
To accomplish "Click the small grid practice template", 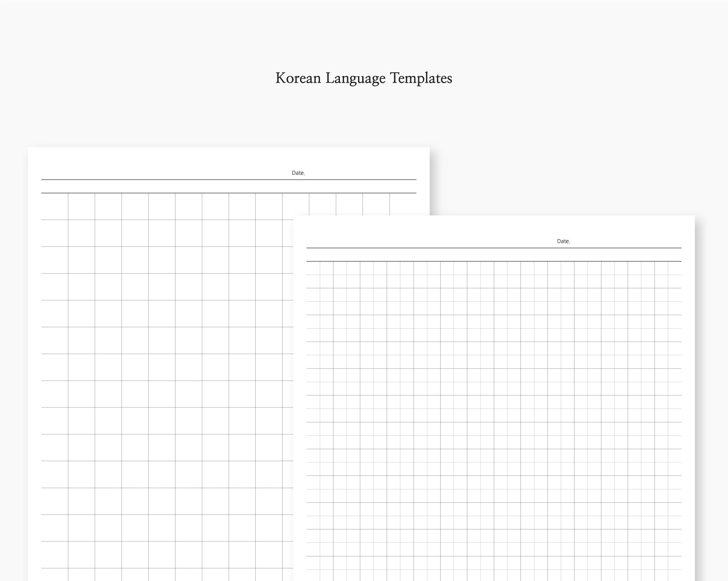I will [x=495, y=410].
